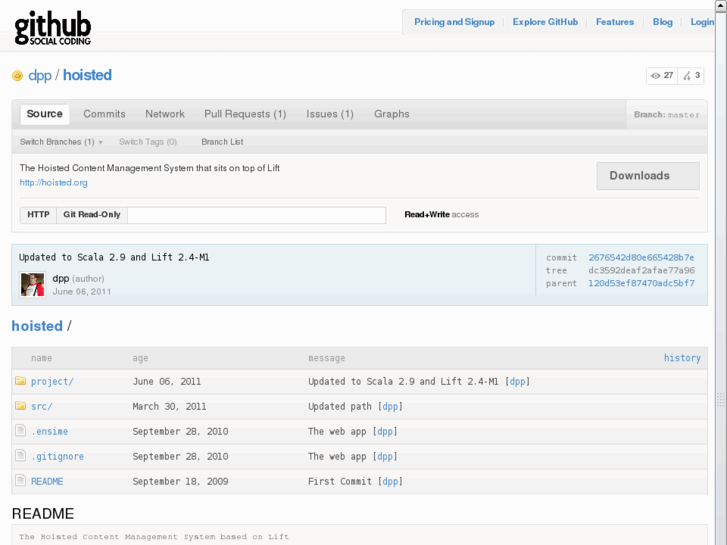Click the hoisted breadcrumb path link
Image resolution: width=727 pixels, height=545 pixels.
pos(37,326)
